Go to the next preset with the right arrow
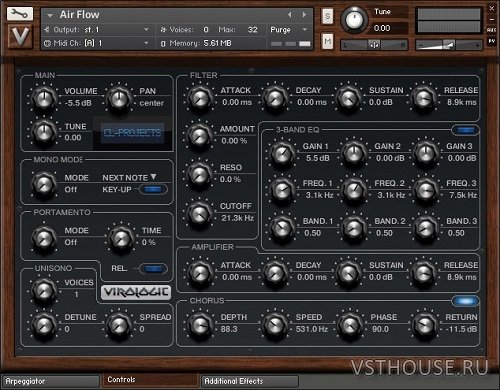Image resolution: width=500 pixels, height=390 pixels. coord(304,15)
